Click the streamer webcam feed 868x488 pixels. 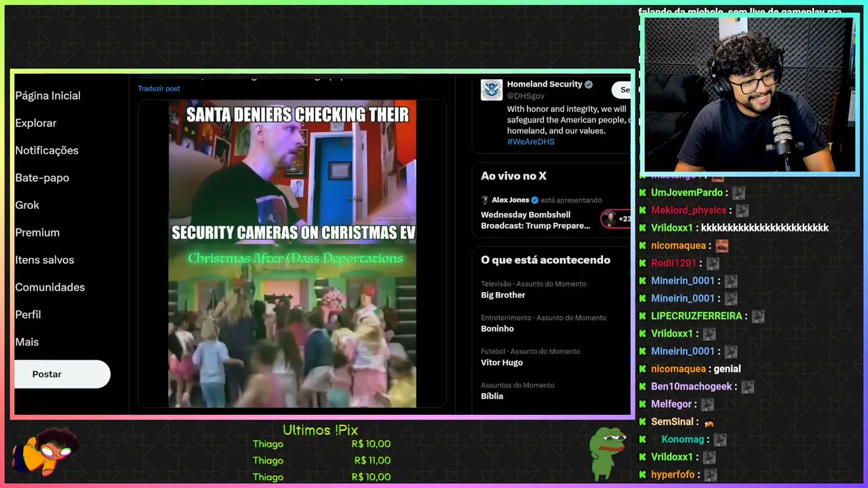tap(749, 94)
